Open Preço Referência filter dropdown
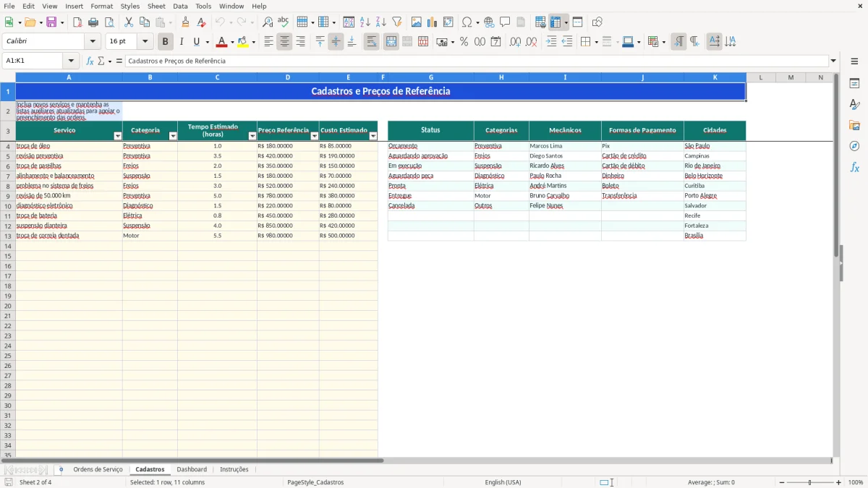 315,136
